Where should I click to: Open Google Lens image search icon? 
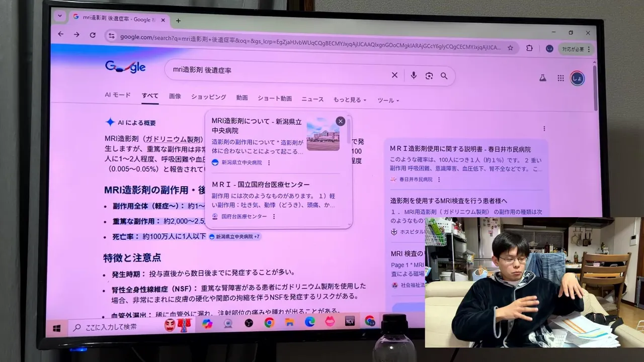point(429,76)
